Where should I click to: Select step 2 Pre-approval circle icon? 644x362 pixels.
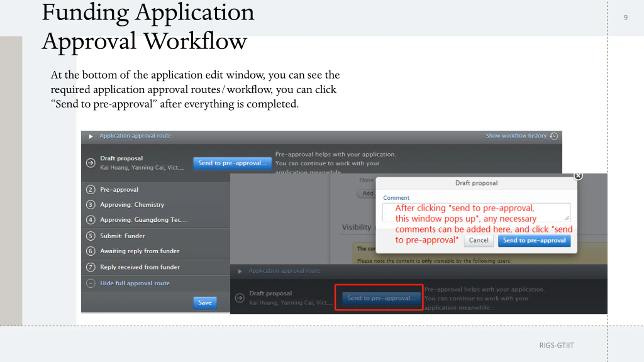point(91,190)
